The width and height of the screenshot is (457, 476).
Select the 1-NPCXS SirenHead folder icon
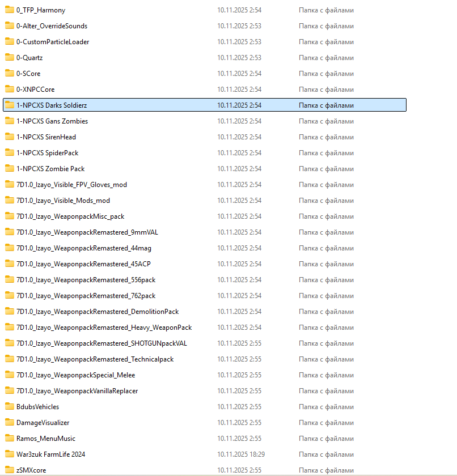point(9,137)
